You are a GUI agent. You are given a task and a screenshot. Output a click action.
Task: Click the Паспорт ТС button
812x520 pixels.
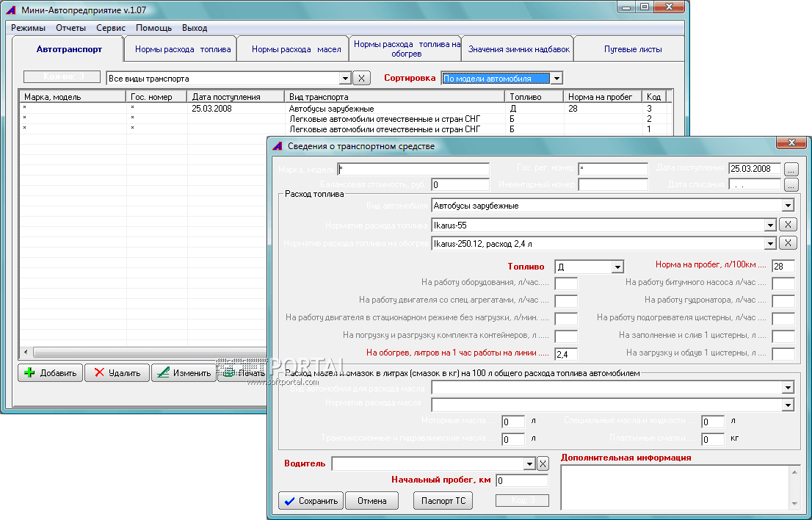[443, 501]
